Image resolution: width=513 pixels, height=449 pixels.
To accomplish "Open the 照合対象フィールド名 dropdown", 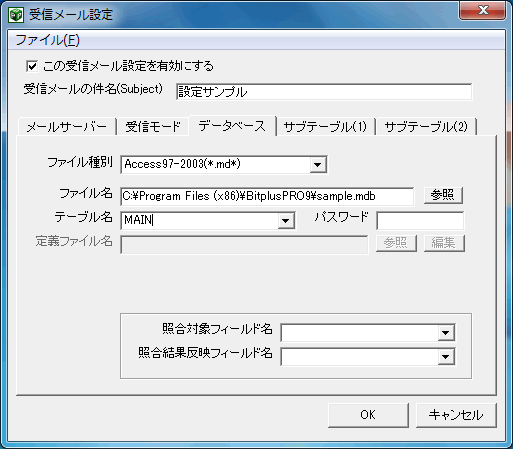I will (446, 333).
